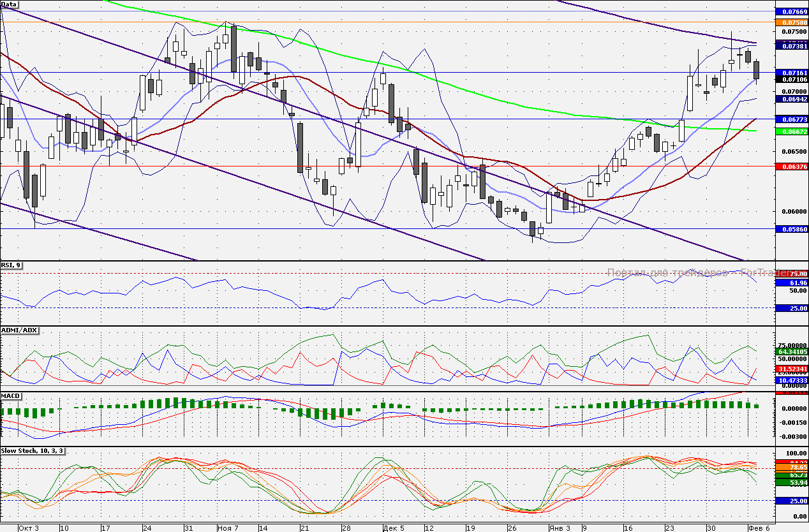Click the date label 28
The image size is (809, 532).
346,528
